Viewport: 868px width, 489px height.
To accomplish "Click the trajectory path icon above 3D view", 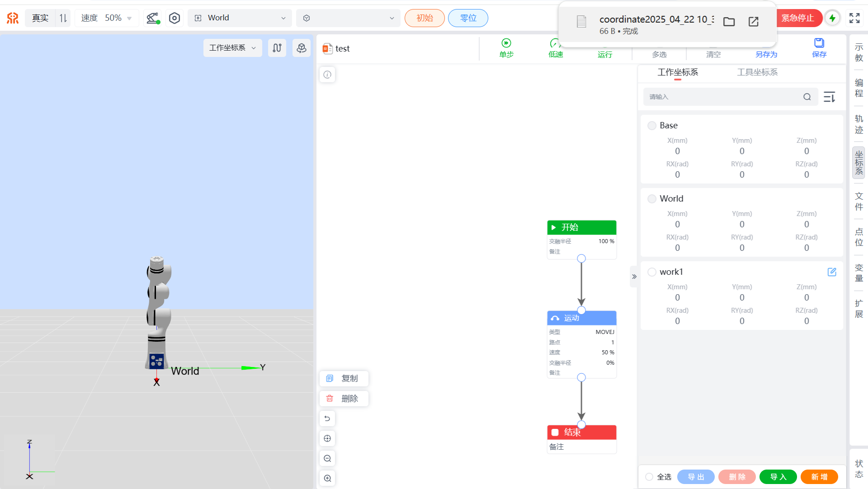I will 277,48.
